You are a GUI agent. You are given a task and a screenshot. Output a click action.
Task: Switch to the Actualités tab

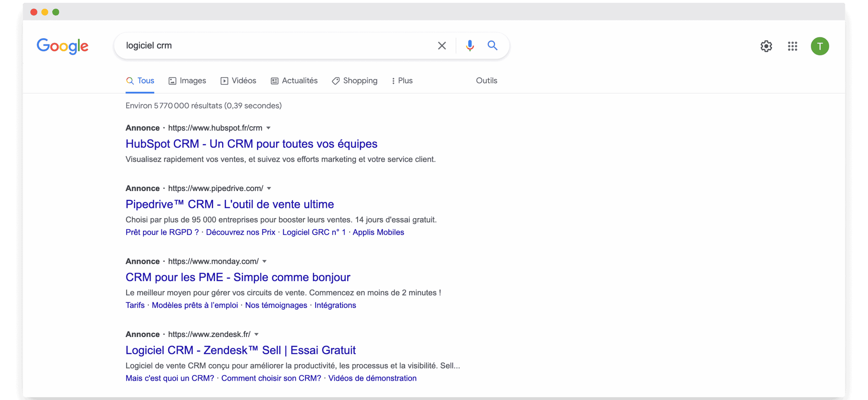[x=294, y=81]
